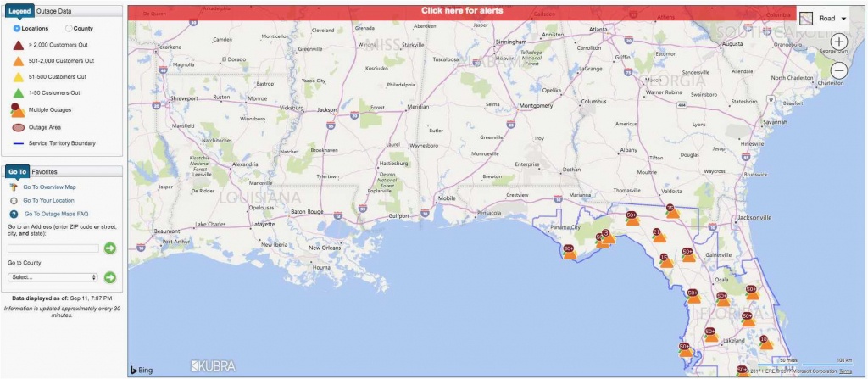
Task: Open Go To Outage Maps FAQ
Action: pyautogui.click(x=56, y=214)
